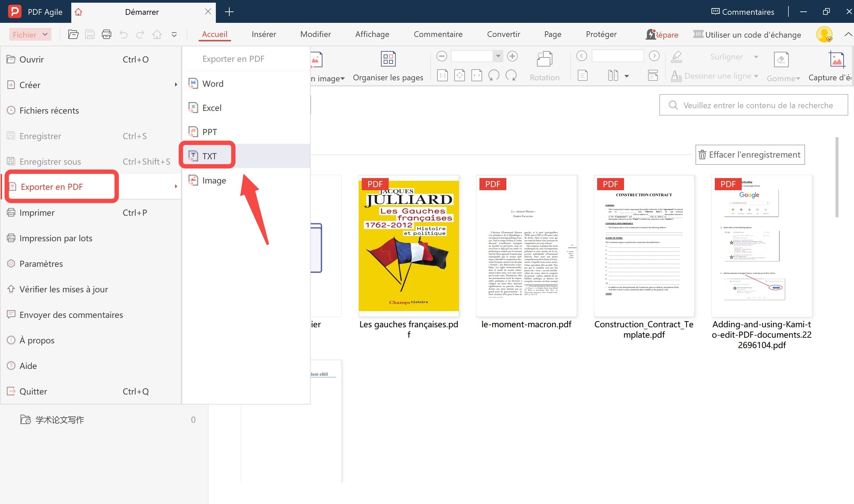
Task: Click the Save disk toolbar icon
Action: (90, 34)
